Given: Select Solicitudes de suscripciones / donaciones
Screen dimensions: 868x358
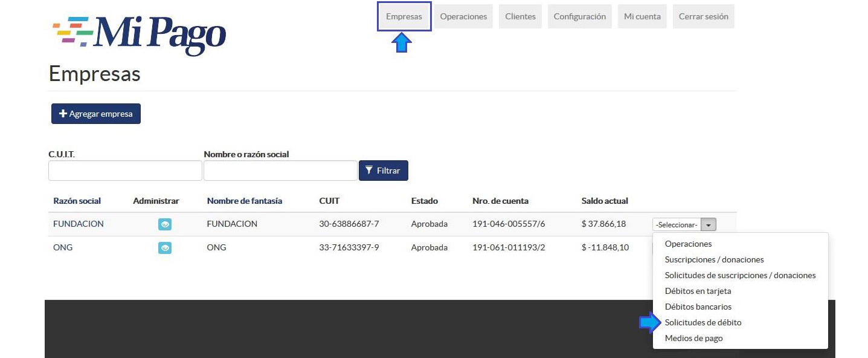Looking at the screenshot, I should tap(740, 275).
